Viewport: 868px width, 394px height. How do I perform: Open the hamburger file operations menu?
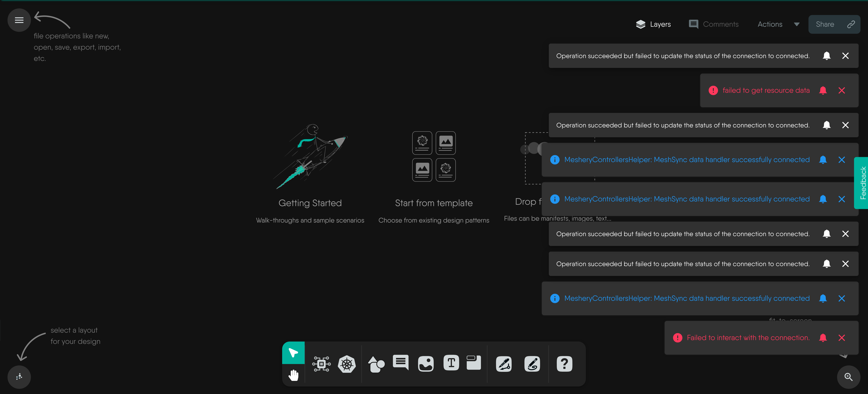(x=19, y=20)
